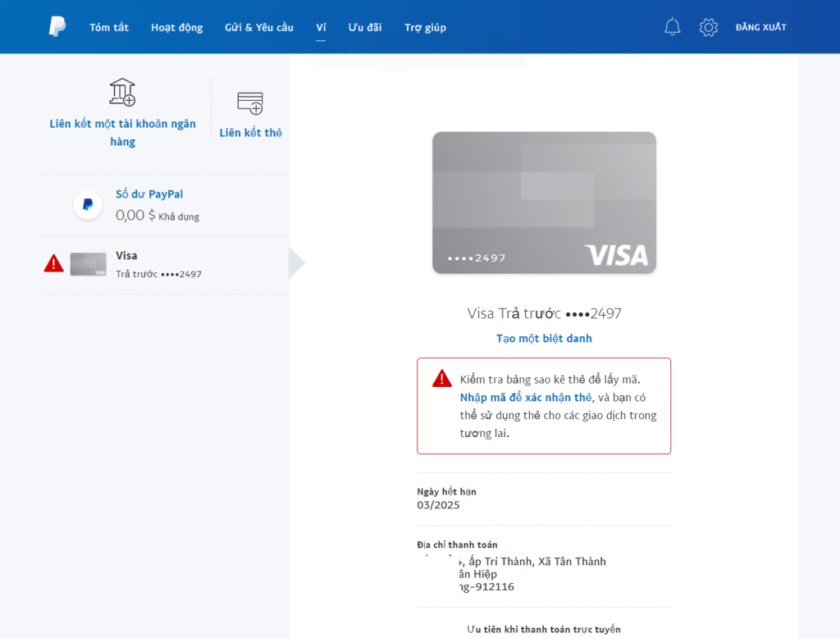The width and height of the screenshot is (840, 638).
Task: Click red warning triangle beside Visa in sidebar
Action: point(53,263)
